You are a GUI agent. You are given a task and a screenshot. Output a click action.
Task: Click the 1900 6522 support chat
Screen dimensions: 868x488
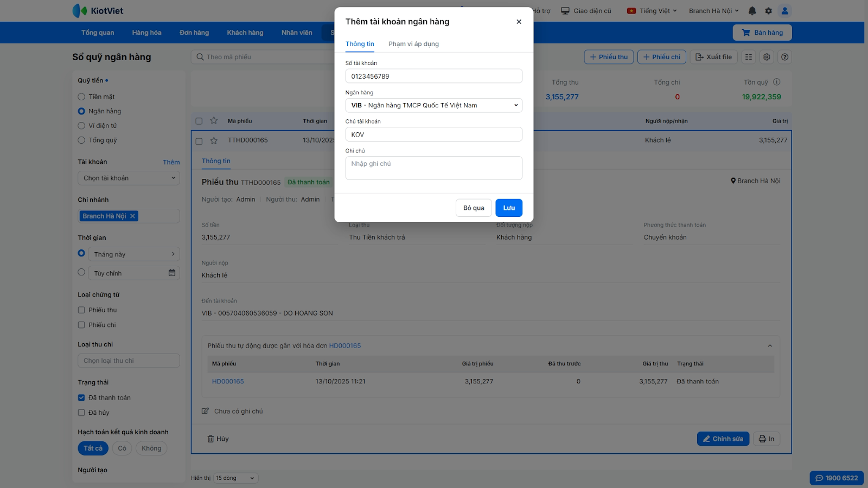[837, 478]
